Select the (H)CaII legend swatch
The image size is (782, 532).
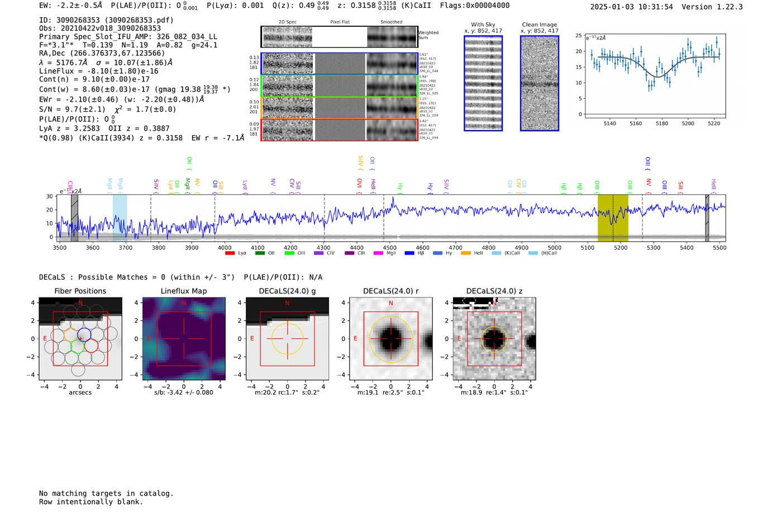(533, 253)
